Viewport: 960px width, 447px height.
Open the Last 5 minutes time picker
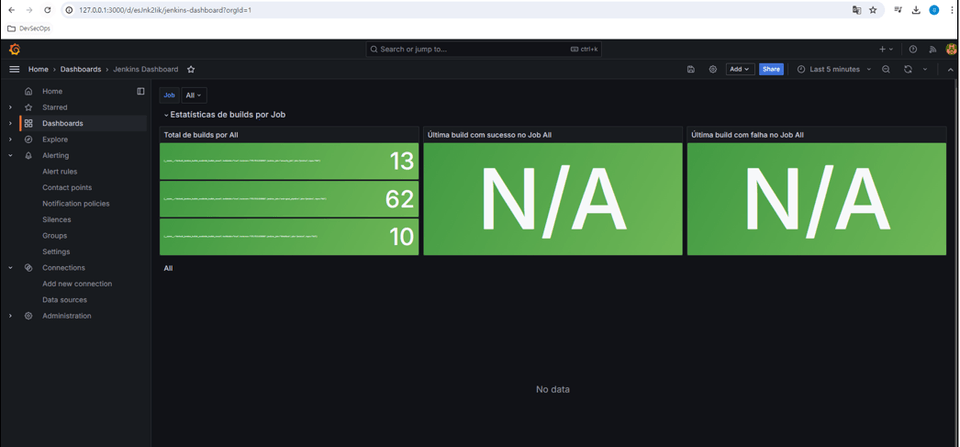point(834,69)
